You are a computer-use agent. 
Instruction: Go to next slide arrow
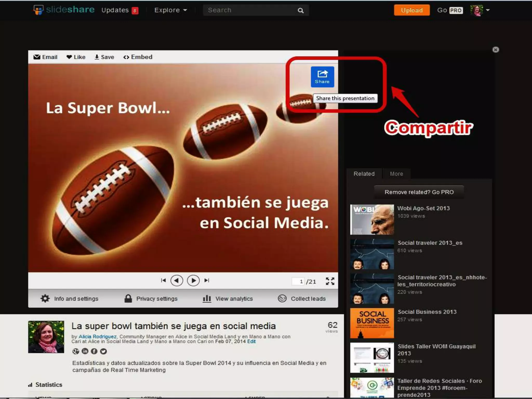pyautogui.click(x=193, y=281)
